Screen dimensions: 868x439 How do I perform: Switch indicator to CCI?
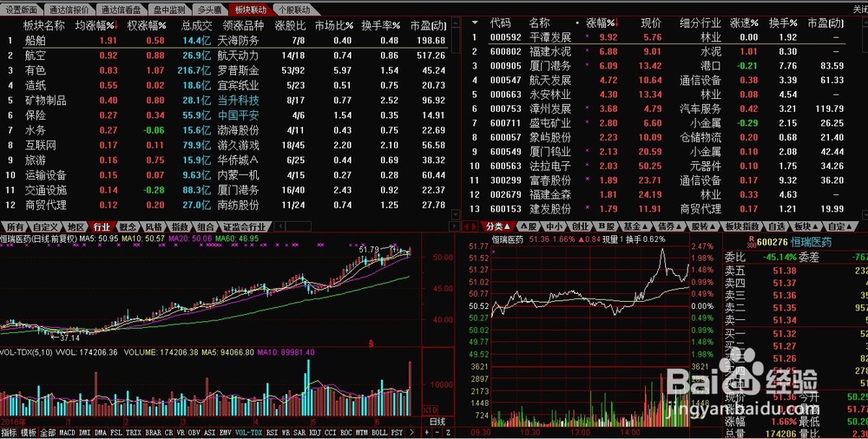tap(331, 433)
